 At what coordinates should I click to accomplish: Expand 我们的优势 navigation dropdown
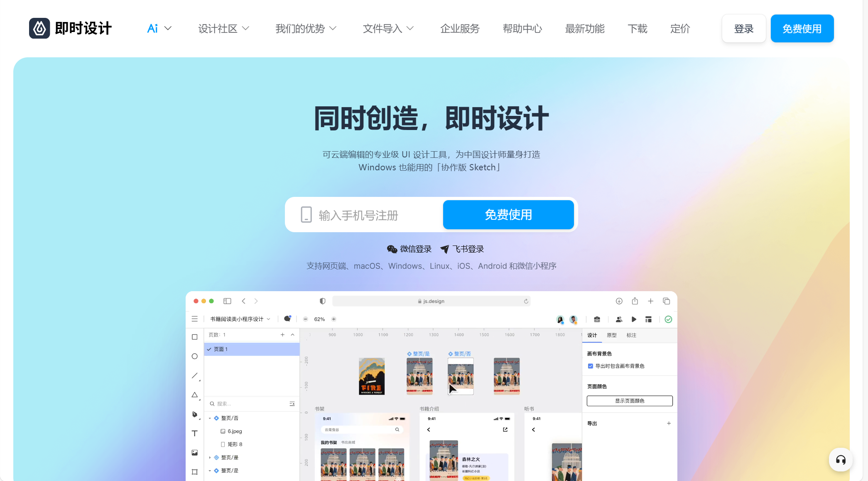point(306,28)
